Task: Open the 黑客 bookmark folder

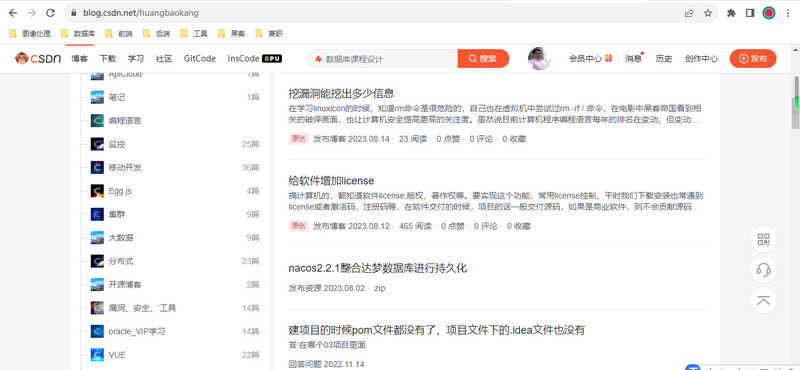Action: (x=232, y=34)
